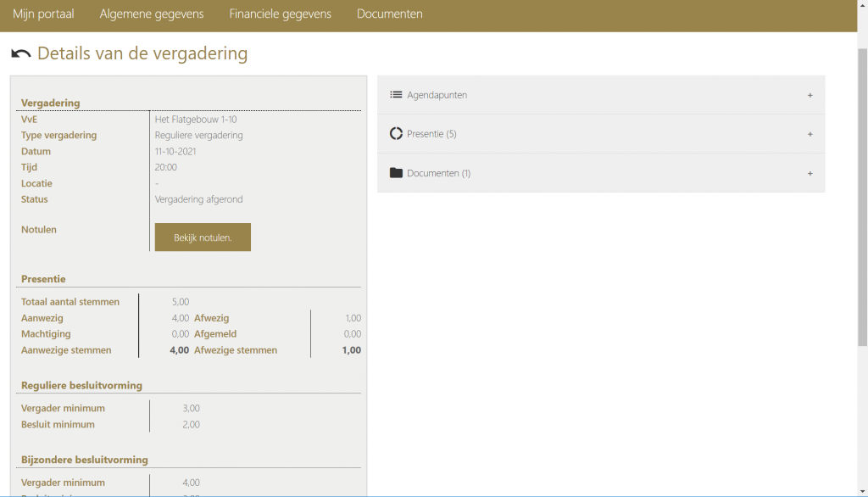The image size is (868, 497).
Task: Go to Algemene gegevens in the top navigation
Action: click(x=152, y=14)
